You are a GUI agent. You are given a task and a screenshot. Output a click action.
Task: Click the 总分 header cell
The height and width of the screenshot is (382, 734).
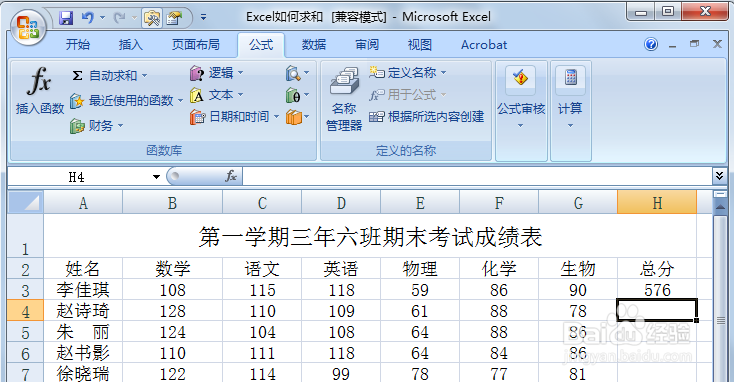(657, 269)
